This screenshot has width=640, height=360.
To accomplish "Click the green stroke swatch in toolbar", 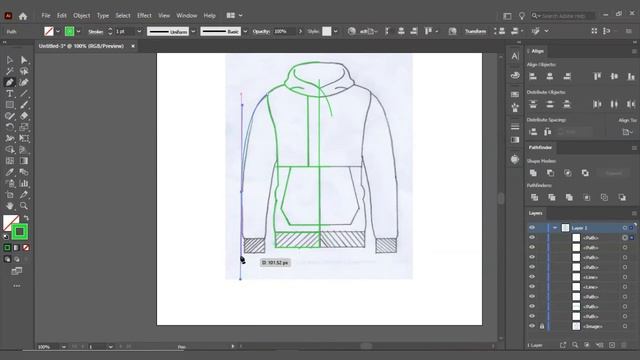I will click(x=19, y=232).
